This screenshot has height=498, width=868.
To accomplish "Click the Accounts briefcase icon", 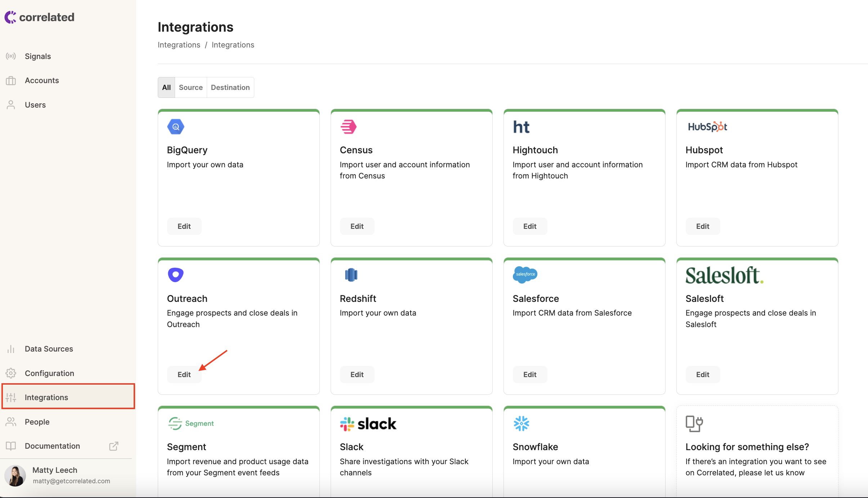I will 11,81.
